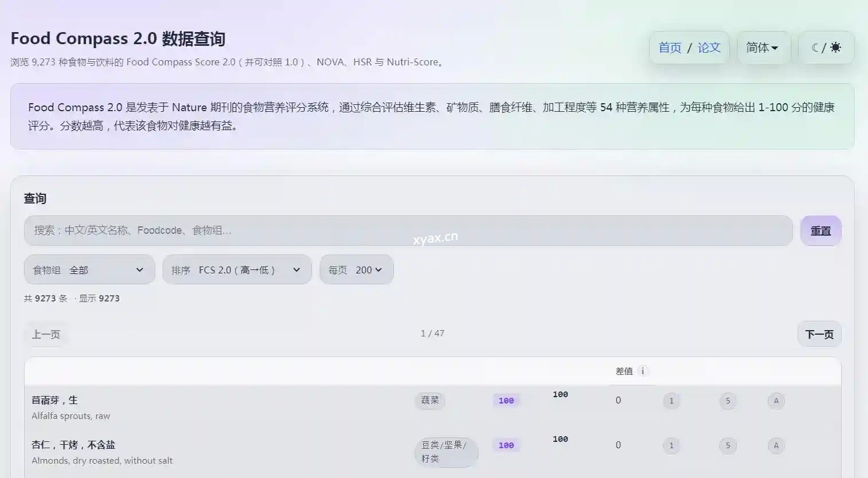Open the 简体 language dropdown
The height and width of the screenshot is (478, 868).
762,48
